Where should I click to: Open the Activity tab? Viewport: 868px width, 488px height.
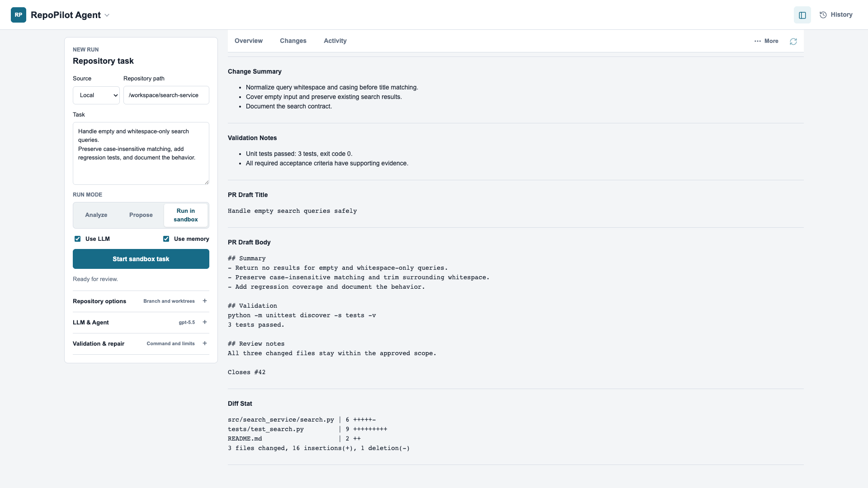tap(335, 41)
